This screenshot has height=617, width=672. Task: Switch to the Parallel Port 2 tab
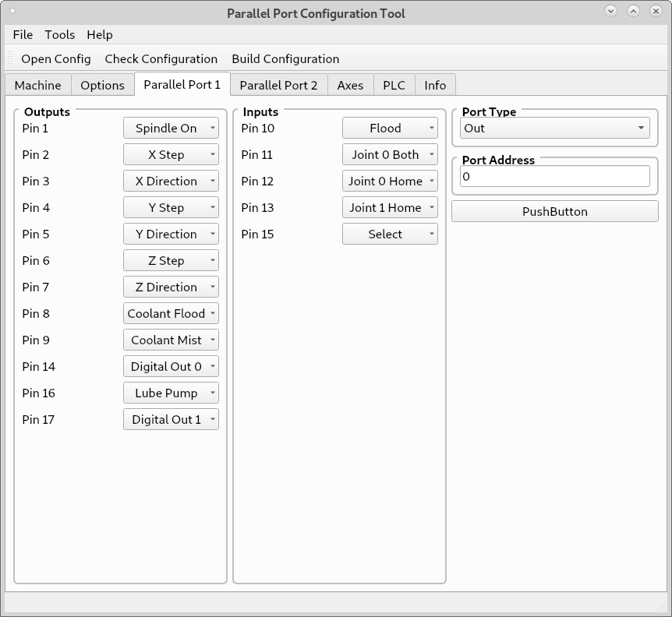point(278,85)
